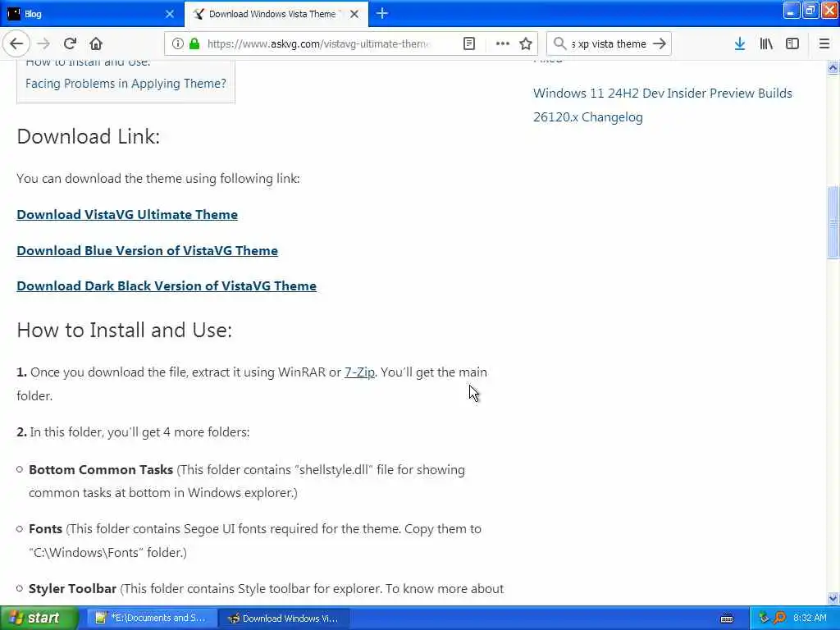Open the downloads arrow panel
Screen dimensions: 840x630
(x=740, y=44)
